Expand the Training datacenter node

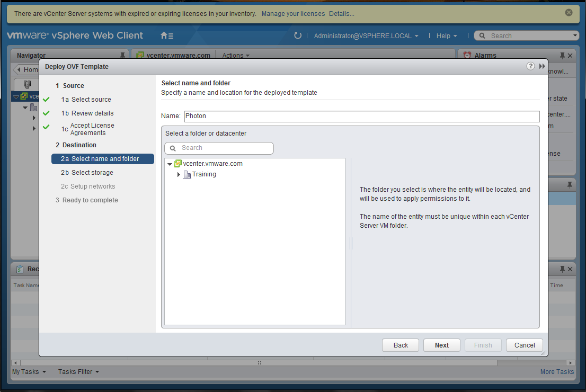pyautogui.click(x=179, y=174)
